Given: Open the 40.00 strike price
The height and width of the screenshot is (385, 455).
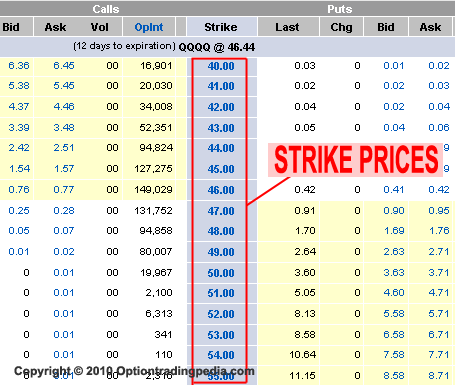Looking at the screenshot, I should (x=221, y=66).
